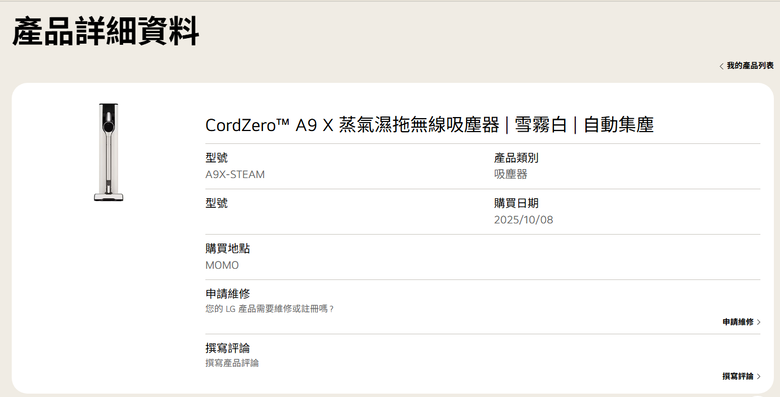Viewport: 780px width, 397px height.
Task: Click the 產品類別 value 吸塵器
Action: (510, 175)
